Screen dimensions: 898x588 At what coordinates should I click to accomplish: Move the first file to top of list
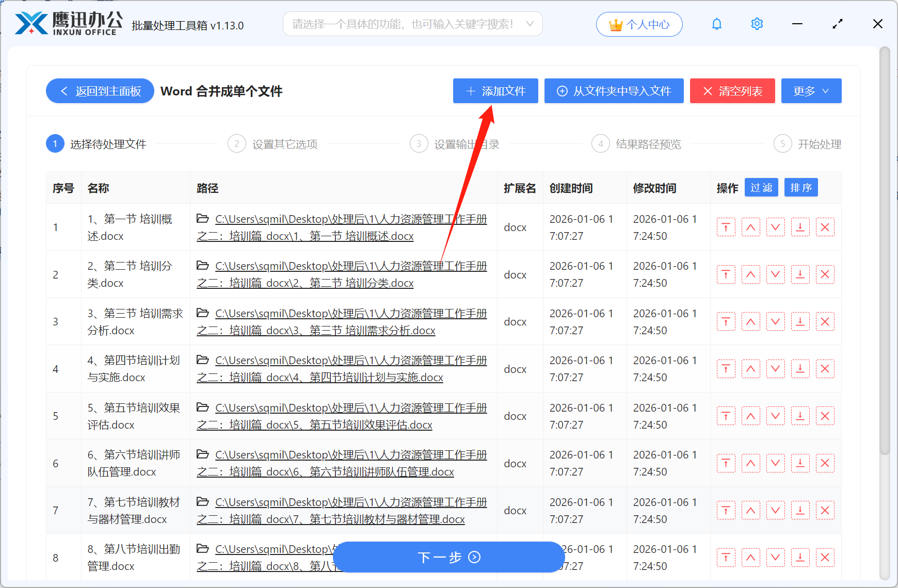[726, 227]
